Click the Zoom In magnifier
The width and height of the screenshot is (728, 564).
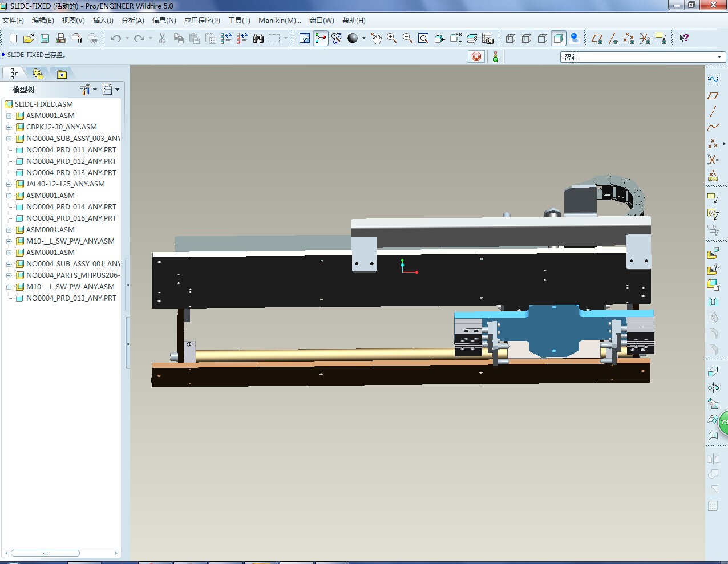pyautogui.click(x=392, y=38)
